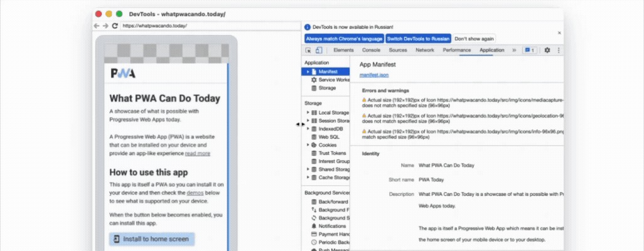Click the PWA logo in page

coord(123,73)
